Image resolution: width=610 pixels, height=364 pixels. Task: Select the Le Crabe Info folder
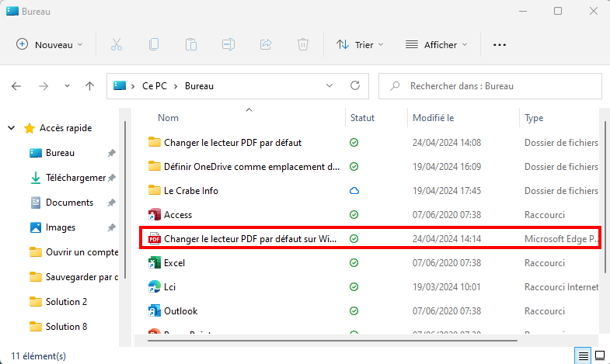click(191, 191)
